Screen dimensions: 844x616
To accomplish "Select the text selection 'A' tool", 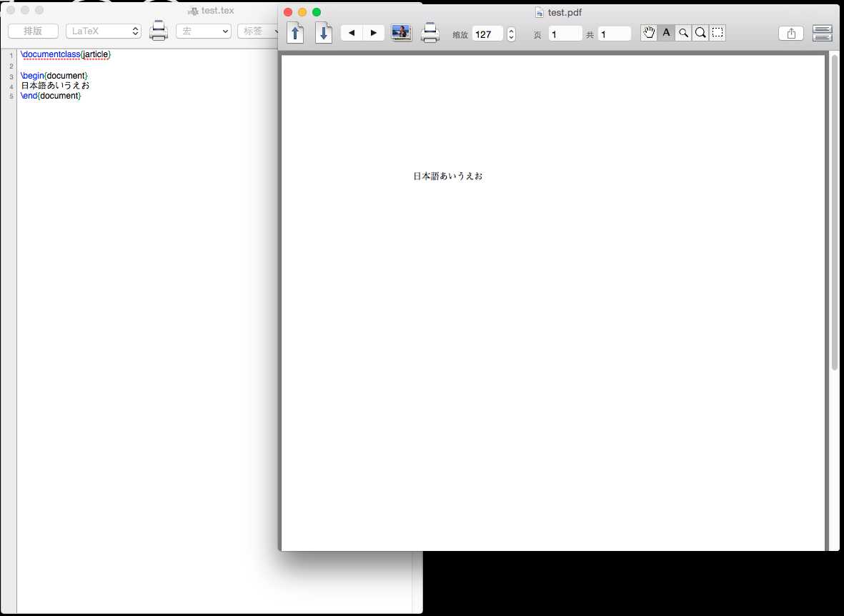I will [666, 33].
